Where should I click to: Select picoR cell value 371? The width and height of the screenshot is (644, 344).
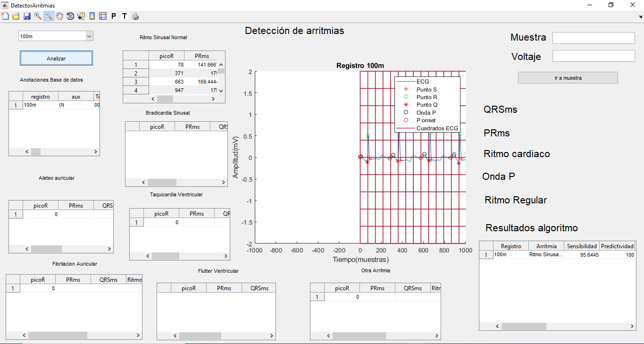[x=166, y=73]
